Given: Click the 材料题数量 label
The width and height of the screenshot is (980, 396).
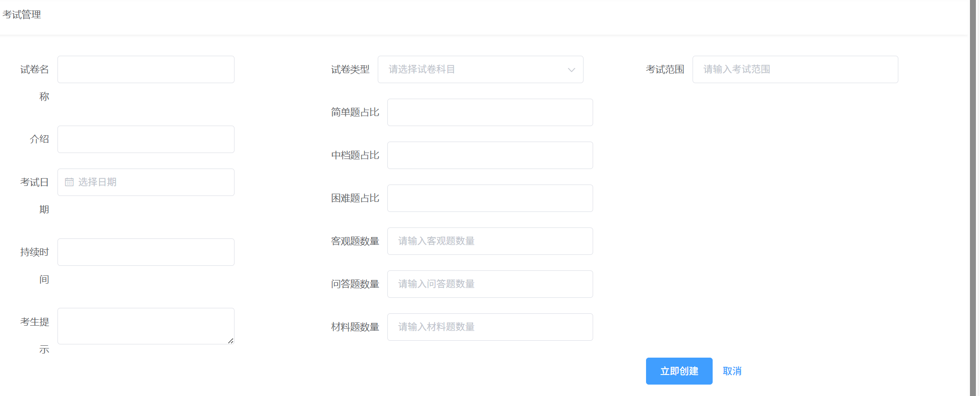Looking at the screenshot, I should 355,327.
